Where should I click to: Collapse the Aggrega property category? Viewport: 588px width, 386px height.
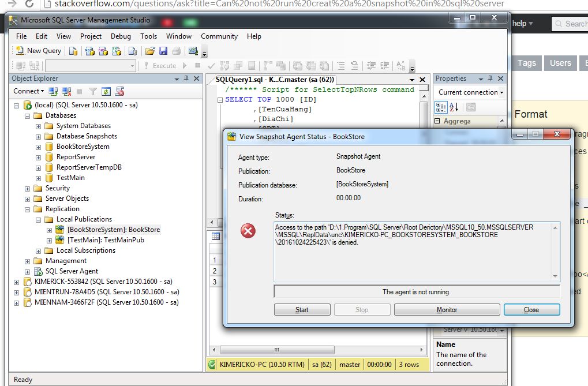click(x=437, y=121)
